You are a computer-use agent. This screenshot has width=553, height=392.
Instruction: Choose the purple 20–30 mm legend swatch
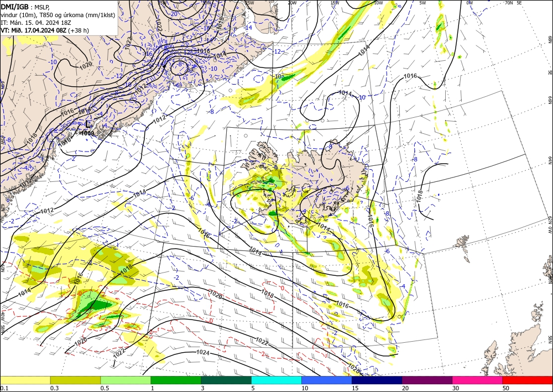(427, 380)
